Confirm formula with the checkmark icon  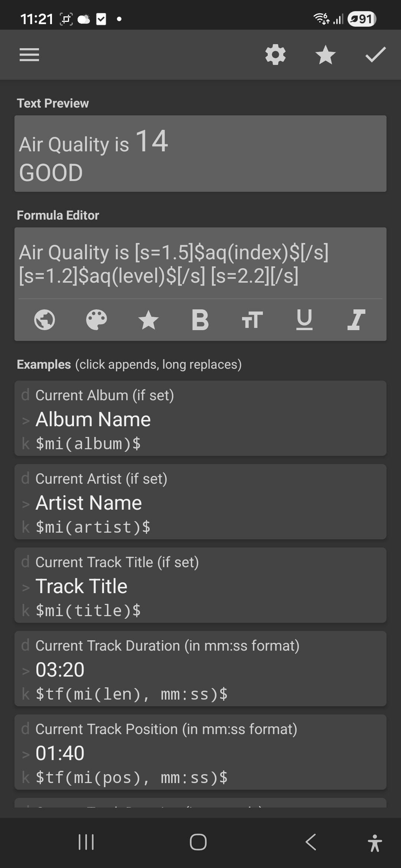(x=375, y=55)
